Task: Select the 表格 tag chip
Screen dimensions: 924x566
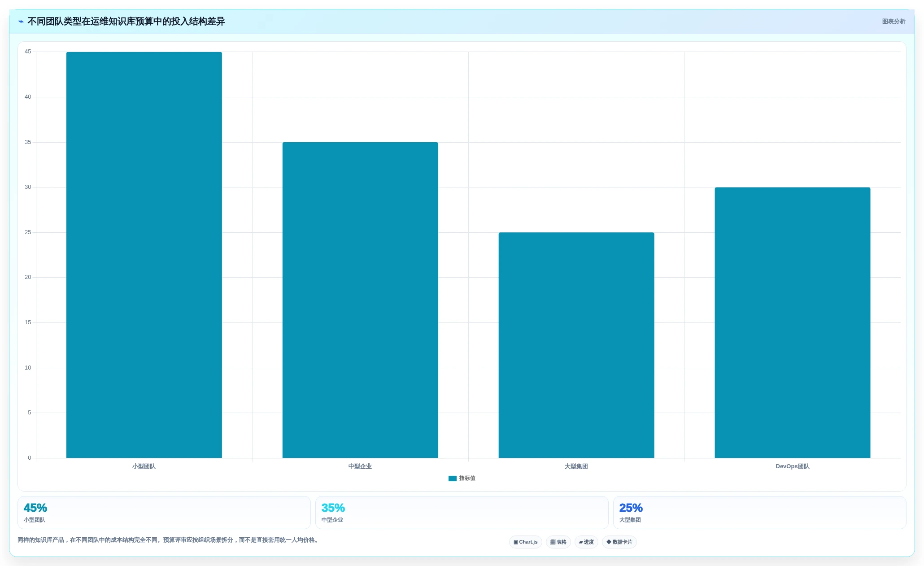Action: (x=558, y=542)
